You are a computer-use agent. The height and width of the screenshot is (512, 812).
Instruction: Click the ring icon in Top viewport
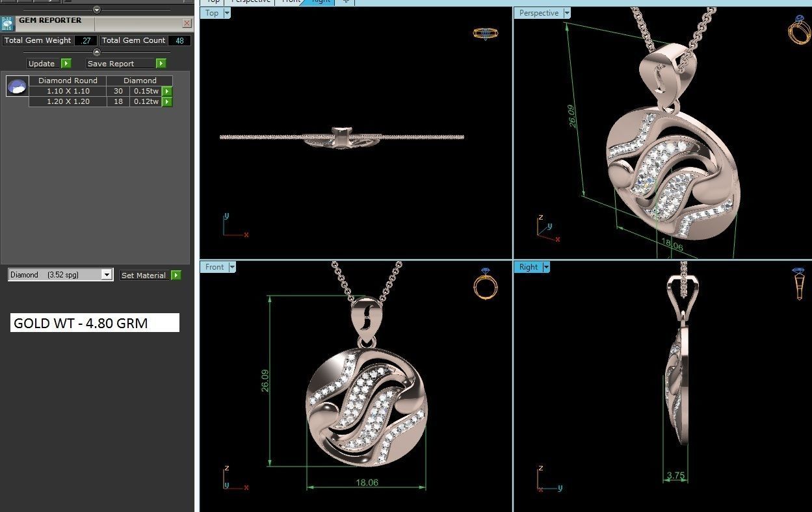click(486, 34)
